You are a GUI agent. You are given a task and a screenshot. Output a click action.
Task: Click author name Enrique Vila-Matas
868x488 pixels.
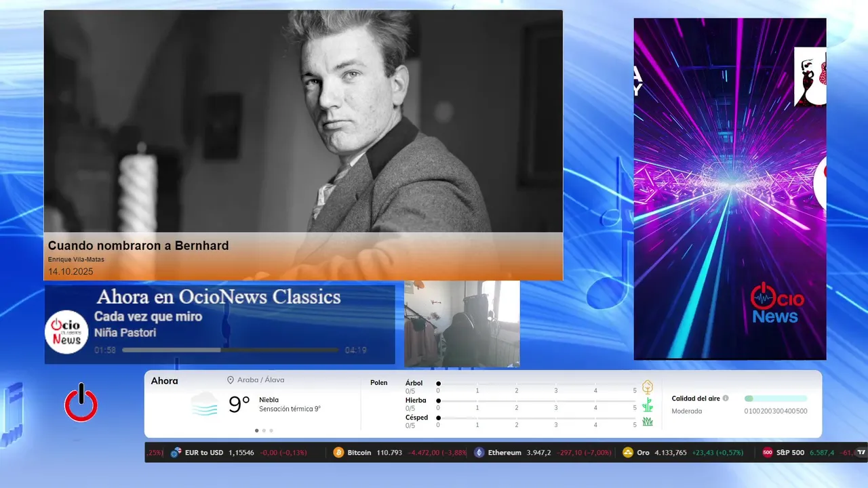point(76,260)
